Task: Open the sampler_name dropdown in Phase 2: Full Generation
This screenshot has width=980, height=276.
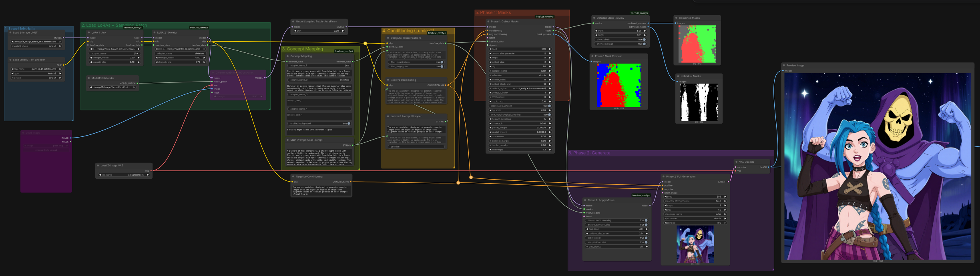Action: [695, 214]
